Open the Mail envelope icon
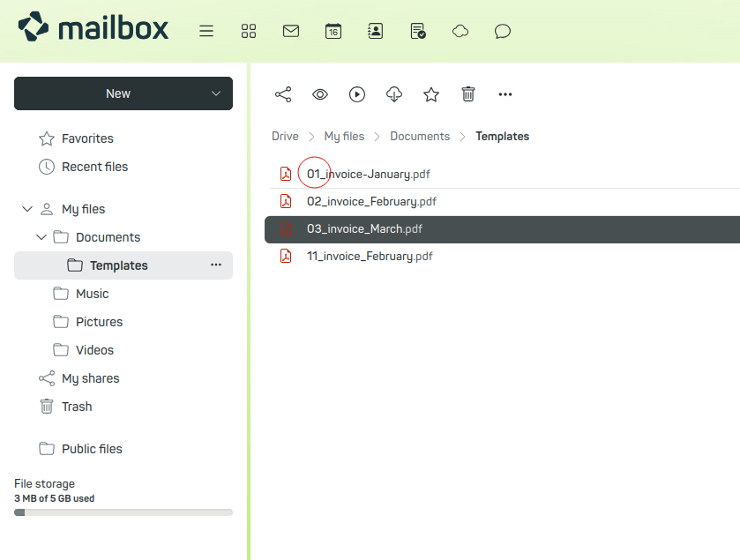 pyautogui.click(x=291, y=31)
